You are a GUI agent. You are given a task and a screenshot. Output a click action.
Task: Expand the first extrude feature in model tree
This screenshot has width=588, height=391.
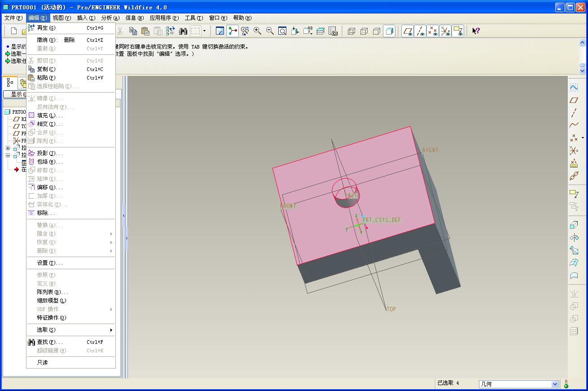tap(8, 148)
